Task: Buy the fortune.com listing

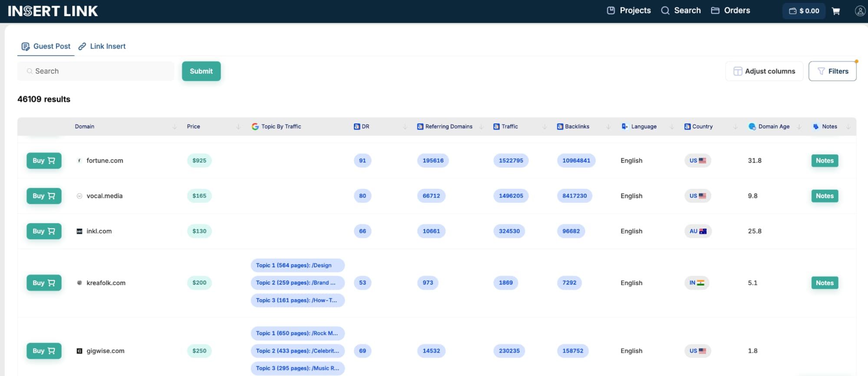Action: point(44,160)
